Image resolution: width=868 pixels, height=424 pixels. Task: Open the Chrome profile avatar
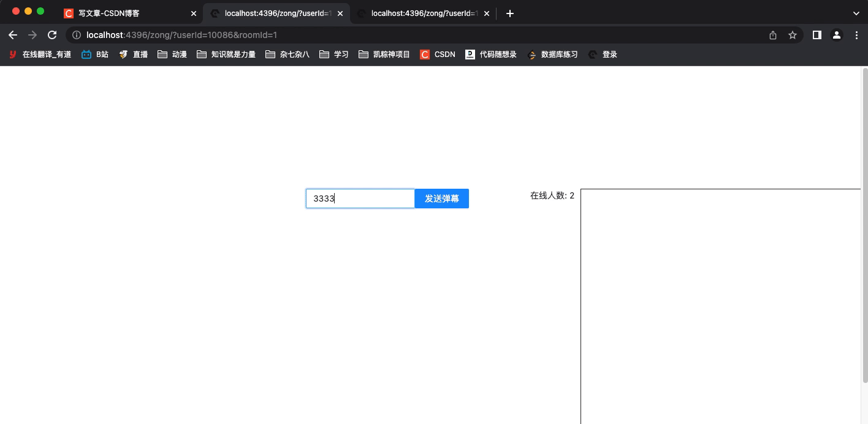point(836,35)
